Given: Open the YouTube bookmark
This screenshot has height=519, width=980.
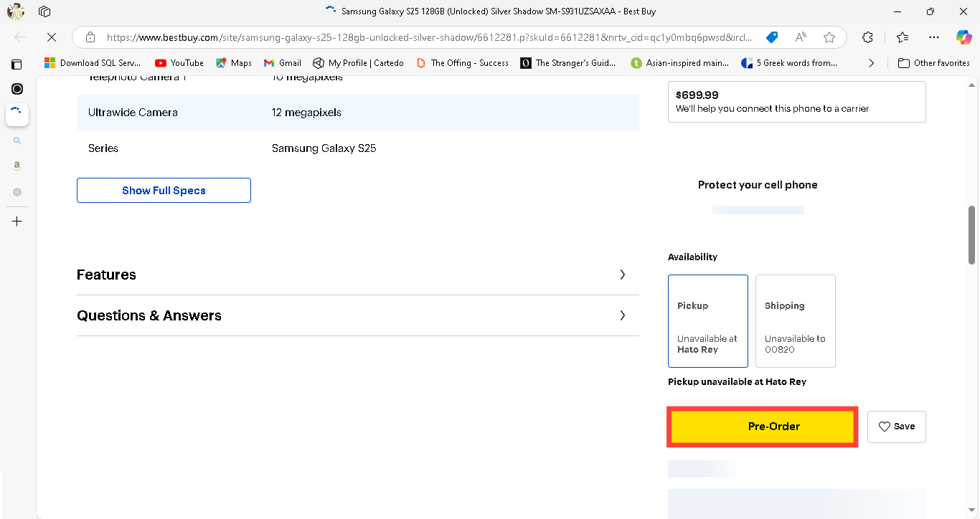Looking at the screenshot, I should pyautogui.click(x=179, y=63).
